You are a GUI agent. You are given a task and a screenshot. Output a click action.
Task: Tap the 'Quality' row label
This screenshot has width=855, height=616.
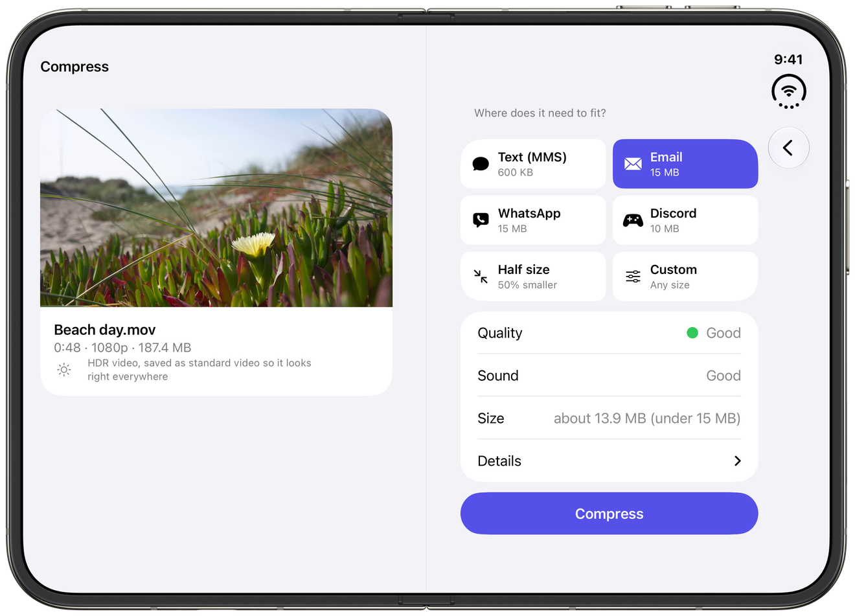pos(500,333)
